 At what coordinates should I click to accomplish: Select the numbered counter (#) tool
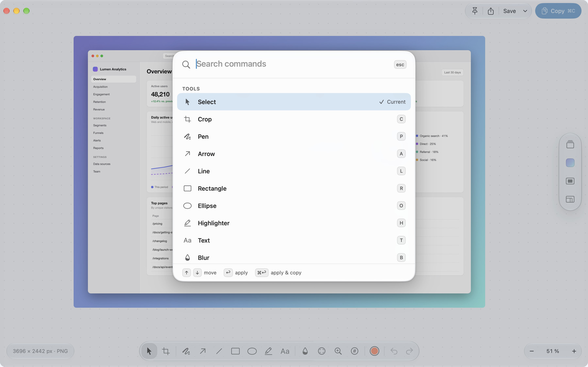click(354, 351)
